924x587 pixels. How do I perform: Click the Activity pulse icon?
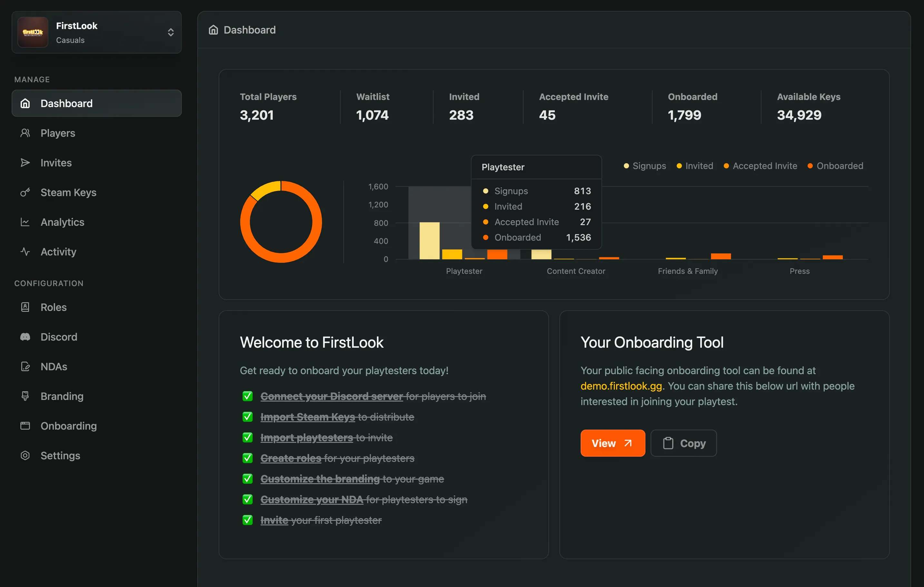tap(25, 252)
